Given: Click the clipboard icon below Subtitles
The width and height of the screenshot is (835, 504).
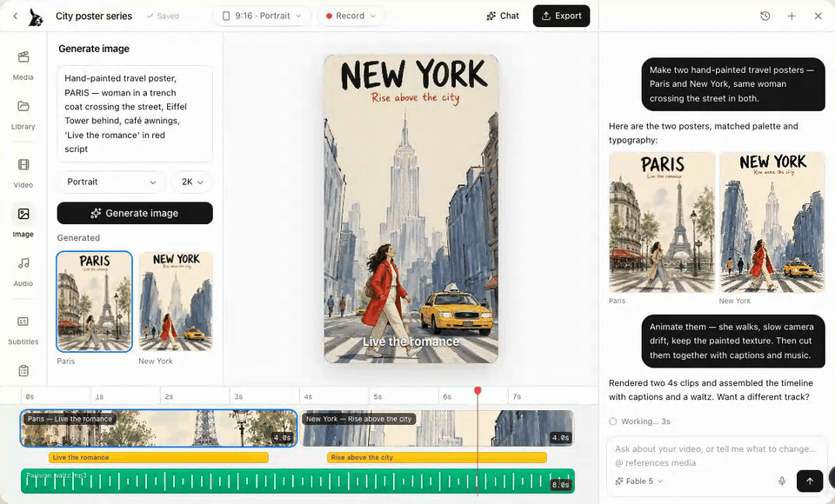Looking at the screenshot, I should (x=23, y=371).
